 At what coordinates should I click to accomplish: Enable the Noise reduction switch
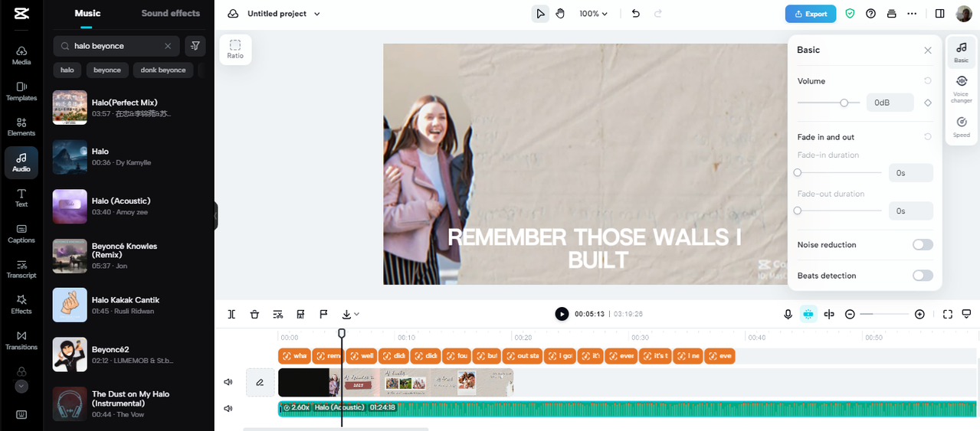tap(923, 245)
